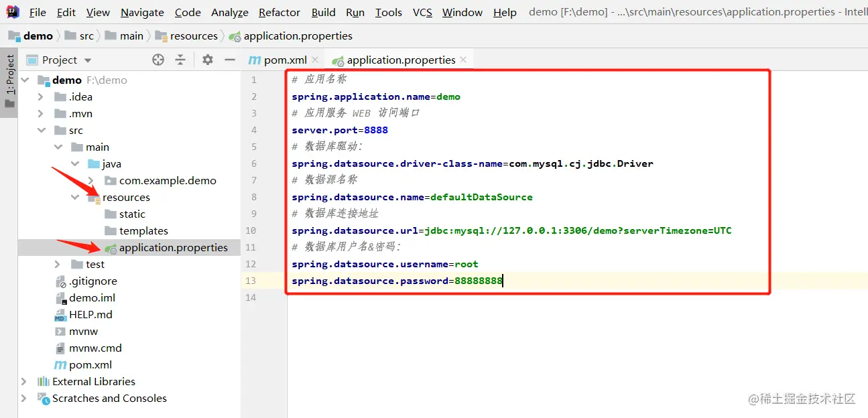Expand the .idea folder
The height and width of the screenshot is (418, 868).
tap(40, 96)
